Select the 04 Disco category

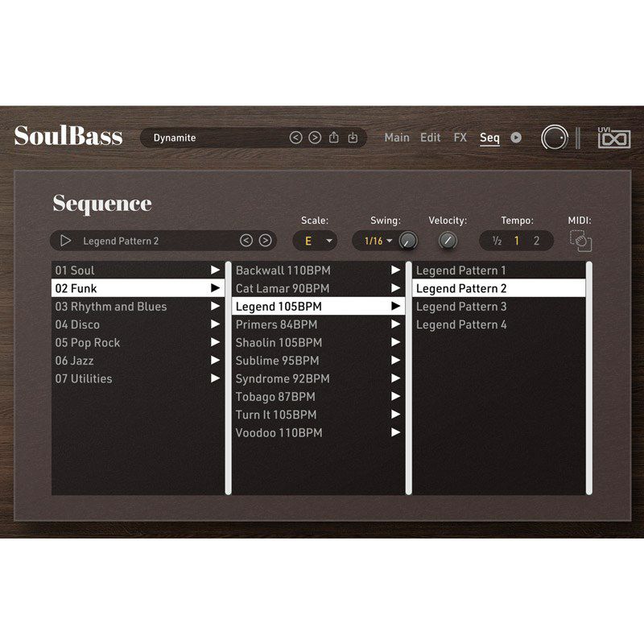pos(138,324)
